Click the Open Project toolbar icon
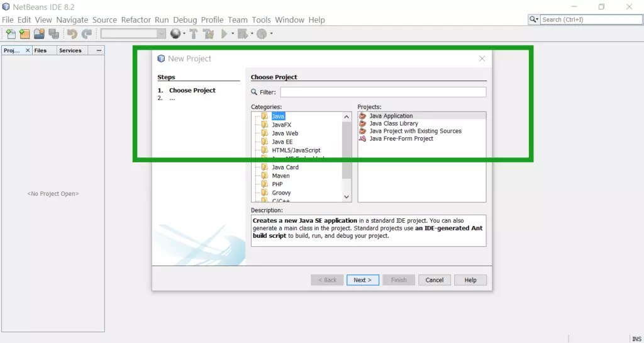644x343 pixels. [x=39, y=34]
